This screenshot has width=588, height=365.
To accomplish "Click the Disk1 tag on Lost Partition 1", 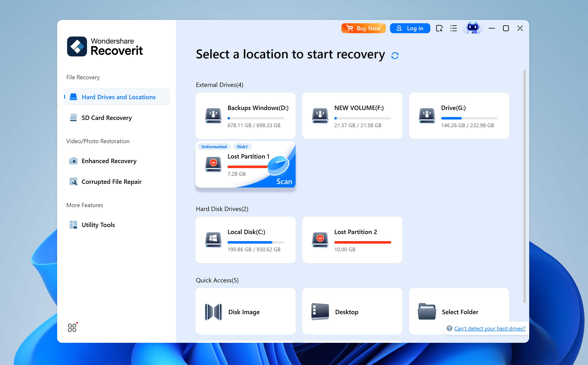I will click(x=242, y=146).
